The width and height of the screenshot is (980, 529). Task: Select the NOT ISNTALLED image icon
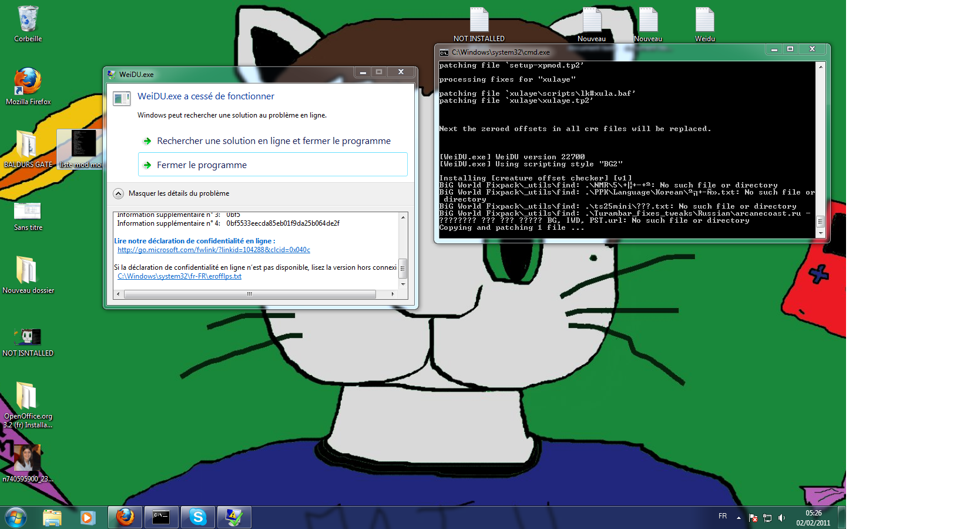[28, 342]
